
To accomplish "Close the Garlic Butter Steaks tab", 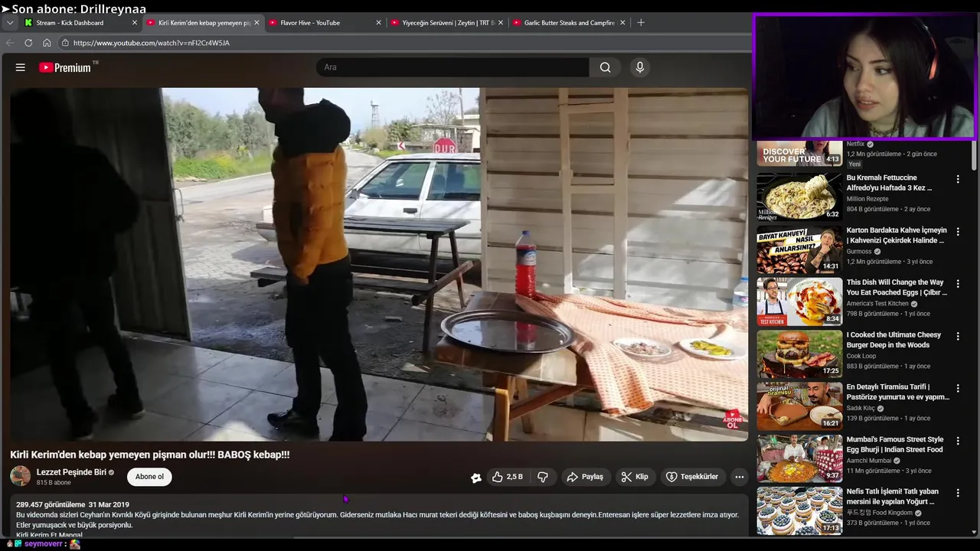I will (622, 23).
